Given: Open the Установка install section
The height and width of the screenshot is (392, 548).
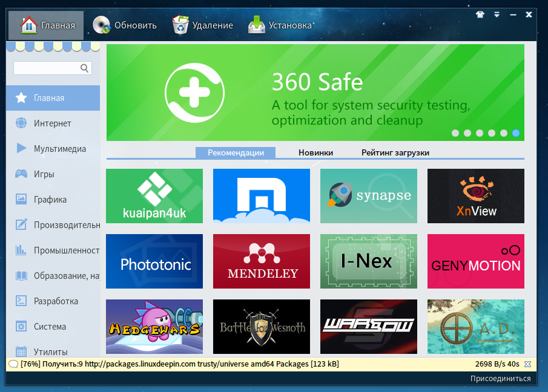Looking at the screenshot, I should (x=280, y=25).
